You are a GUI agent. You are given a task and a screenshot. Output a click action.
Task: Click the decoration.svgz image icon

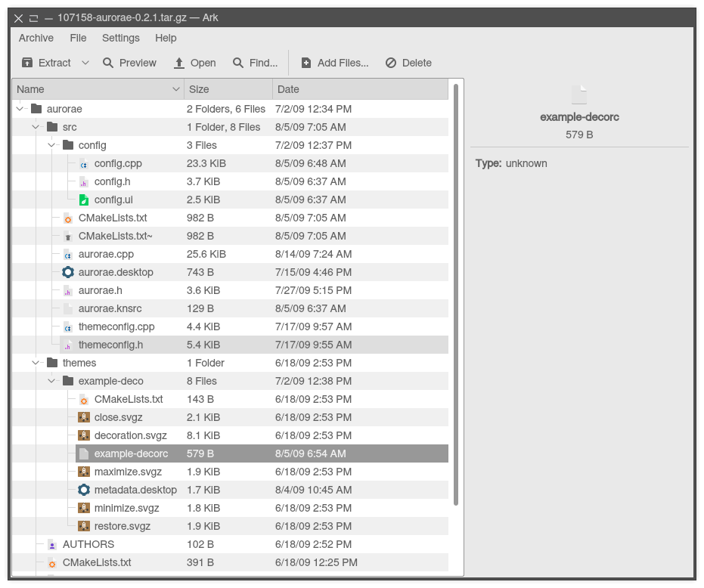coord(84,435)
